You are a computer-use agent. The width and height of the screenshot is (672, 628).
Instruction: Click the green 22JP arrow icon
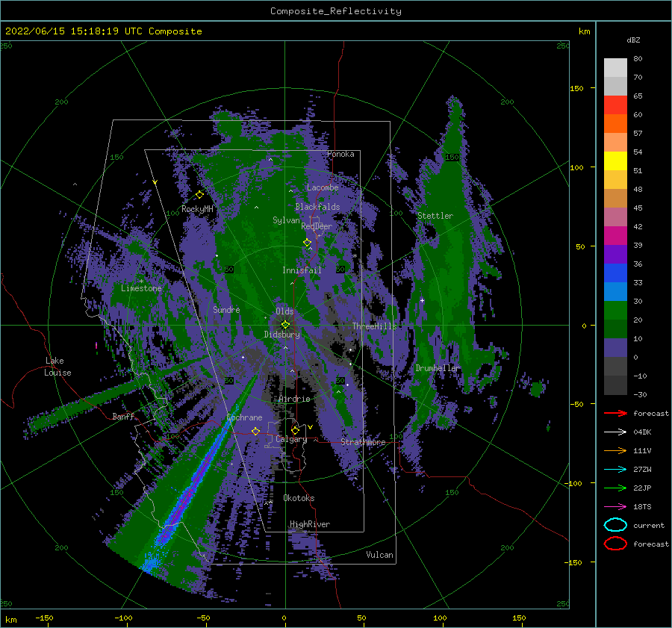tap(615, 488)
